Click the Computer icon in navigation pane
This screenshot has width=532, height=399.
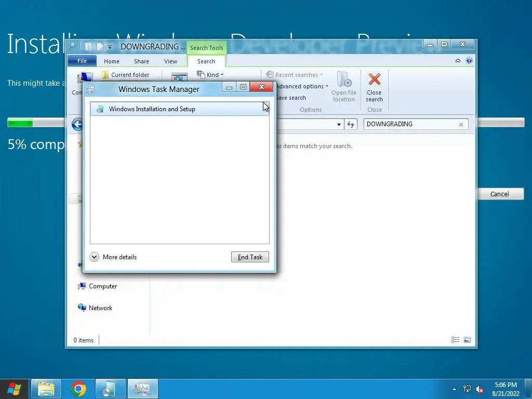[82, 286]
